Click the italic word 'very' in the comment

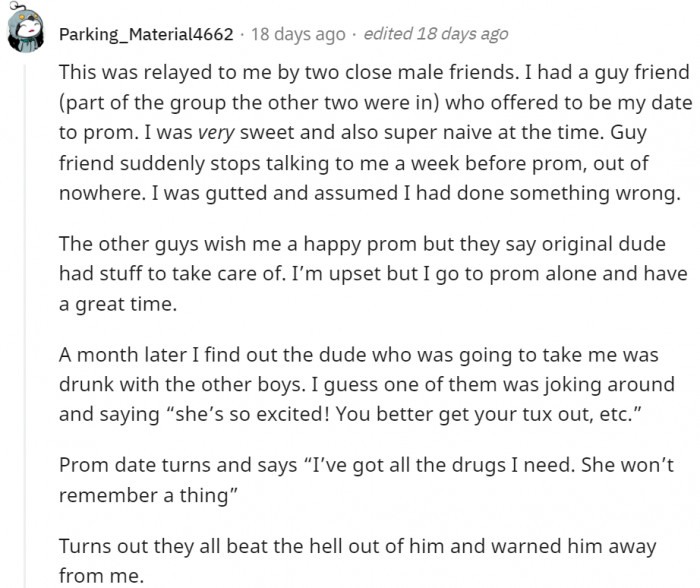216,133
